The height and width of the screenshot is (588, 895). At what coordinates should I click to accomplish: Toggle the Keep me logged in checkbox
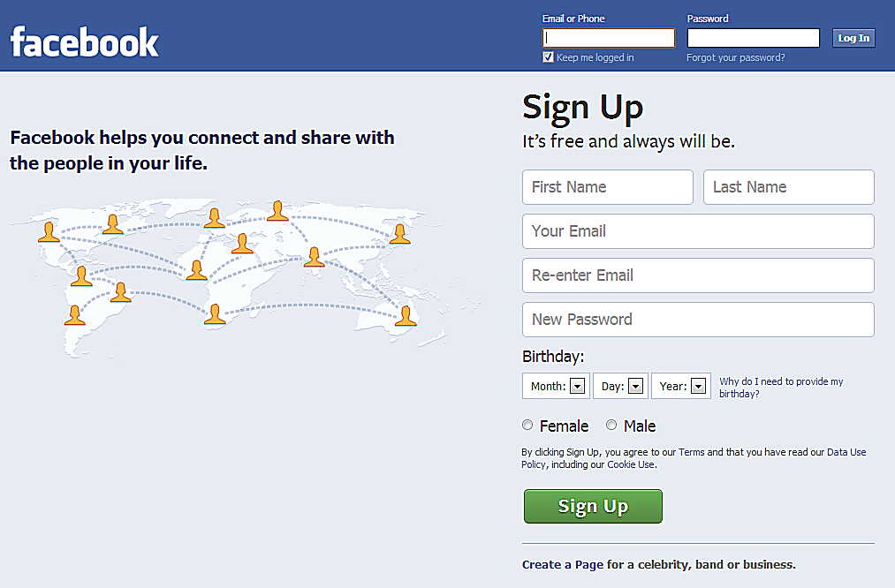click(548, 57)
